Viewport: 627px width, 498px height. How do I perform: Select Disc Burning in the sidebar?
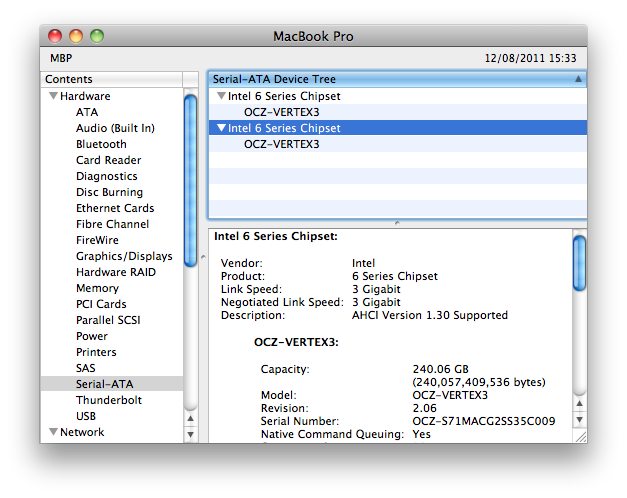(x=109, y=192)
